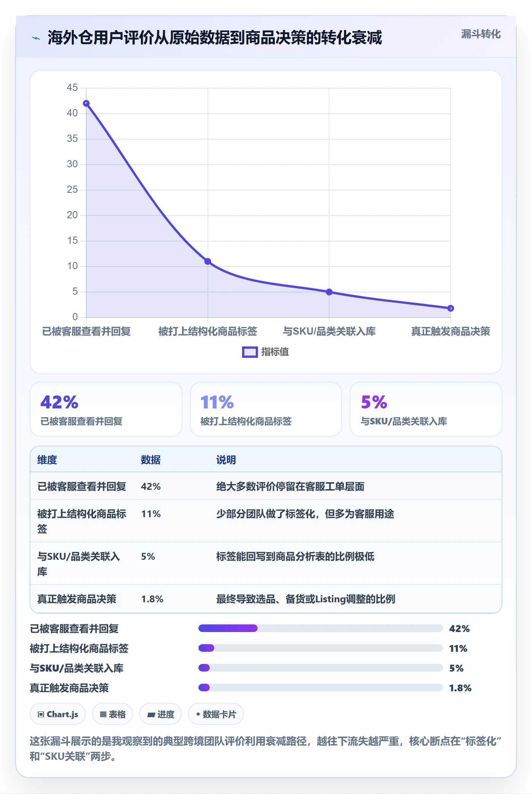
Task: Click the 最终导致选品、备货或Listing调整的比例 cell
Action: pyautogui.click(x=306, y=599)
